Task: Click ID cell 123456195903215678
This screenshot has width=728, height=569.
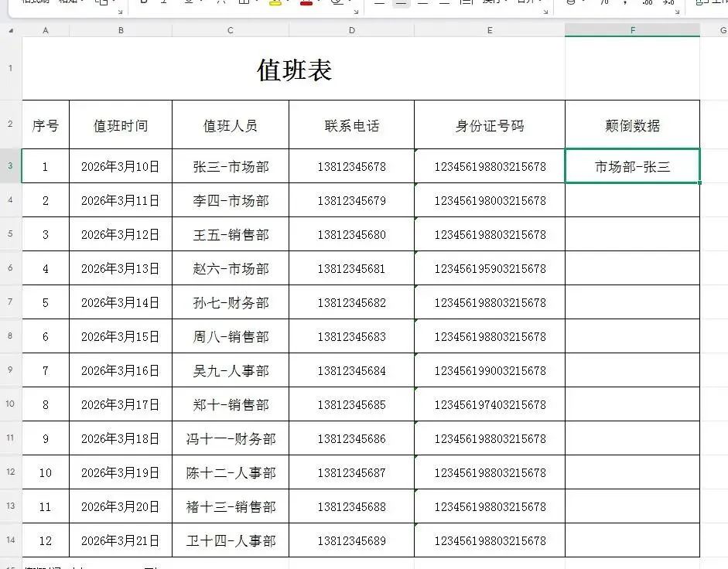Action: click(490, 268)
